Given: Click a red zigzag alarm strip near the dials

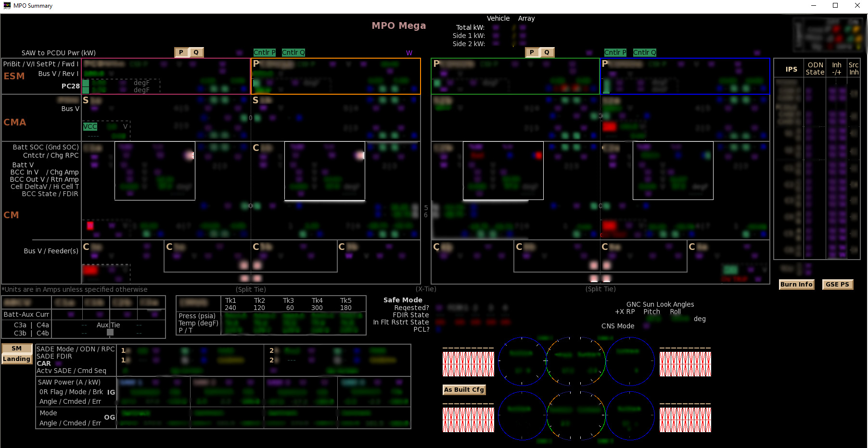Looking at the screenshot, I should [468, 364].
